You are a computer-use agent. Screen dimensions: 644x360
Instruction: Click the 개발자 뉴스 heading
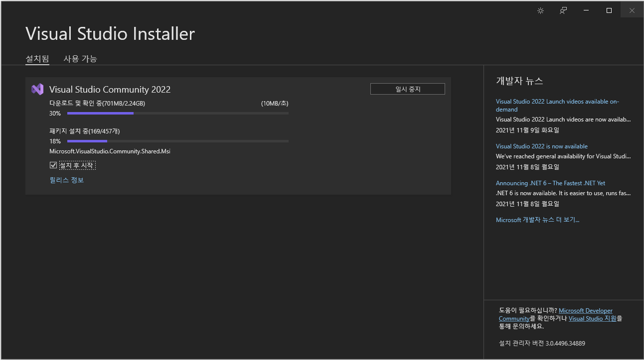(519, 81)
